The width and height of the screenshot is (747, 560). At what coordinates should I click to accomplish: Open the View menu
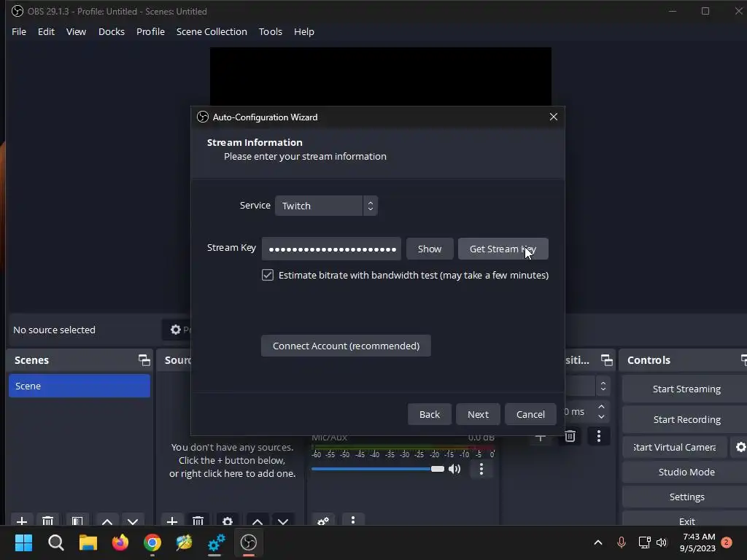[x=76, y=31]
